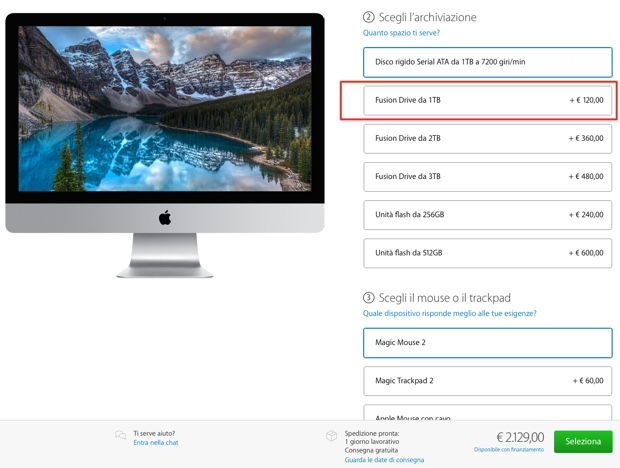620x468 pixels.
Task: Click the 'Entra nella chat' link
Action: coord(156,443)
